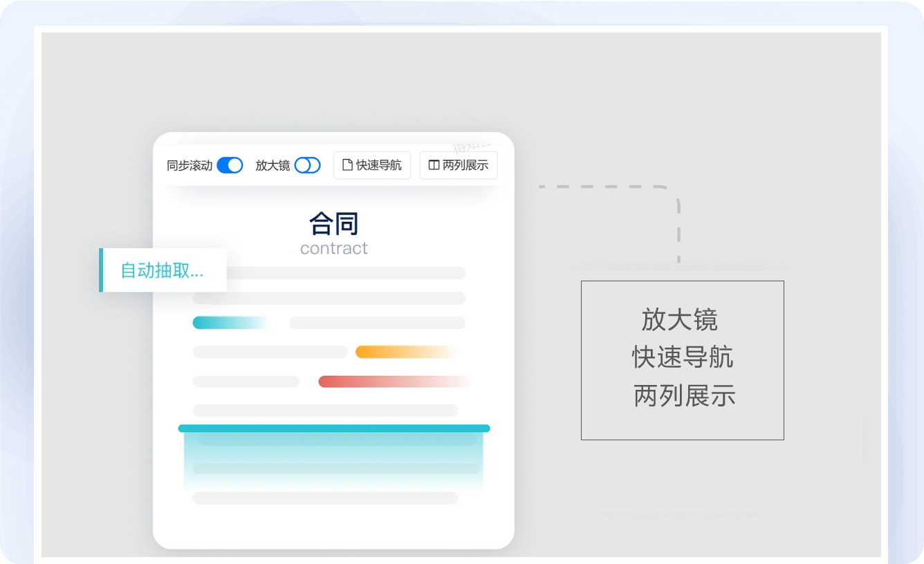Screen dimensions: 924x564
Task: Click 两列展示 text in right callout box
Action: point(684,396)
